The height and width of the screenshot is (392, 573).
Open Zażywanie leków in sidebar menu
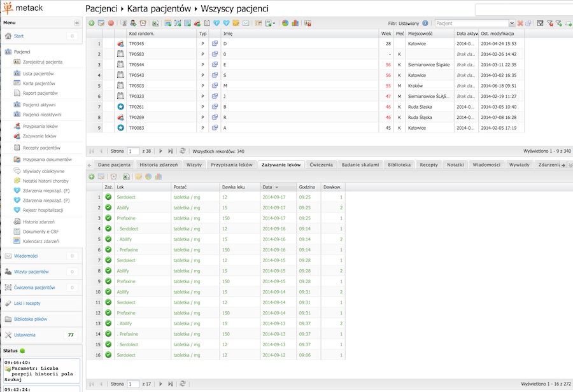(x=39, y=136)
